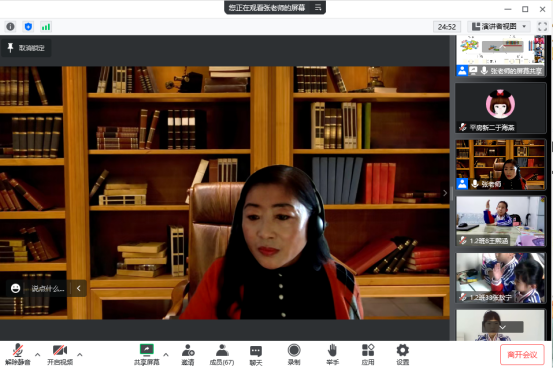Click the blue security shield icon
This screenshot has width=554, height=369.
28,27
